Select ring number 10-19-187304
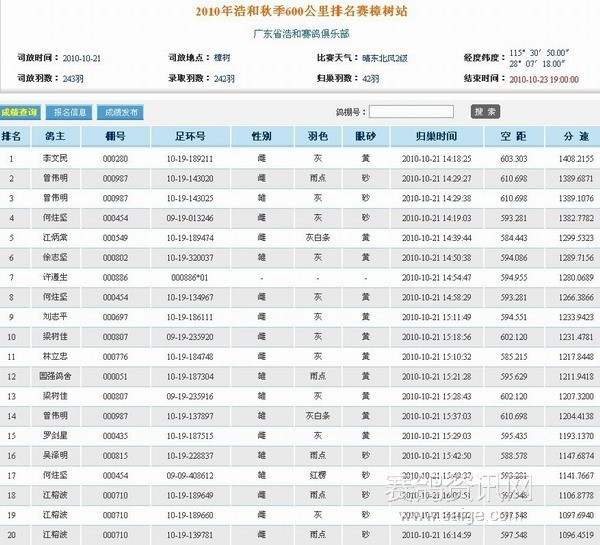 coord(190,377)
